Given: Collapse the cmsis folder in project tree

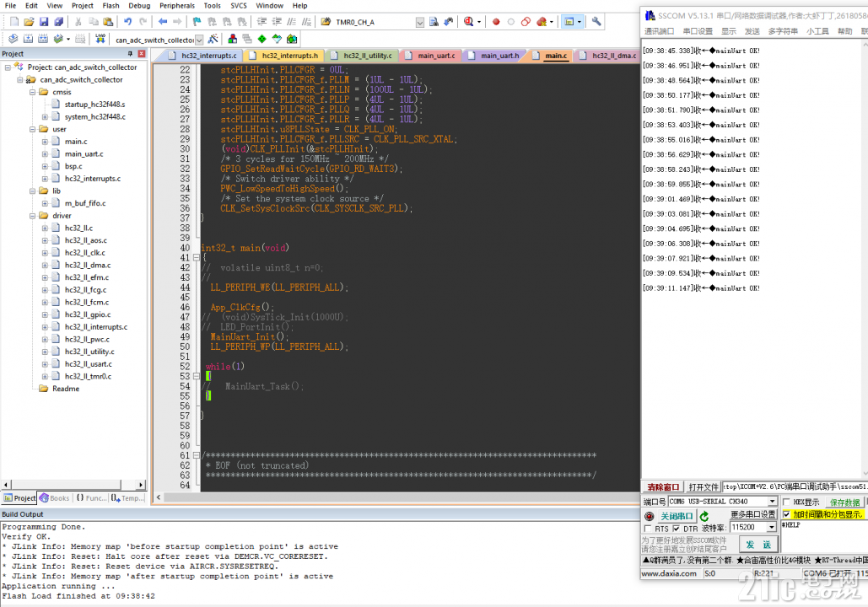Looking at the screenshot, I should click(33, 92).
